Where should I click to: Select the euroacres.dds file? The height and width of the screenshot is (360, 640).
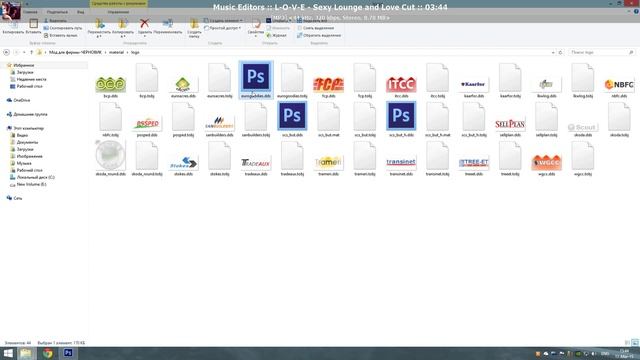point(183,86)
